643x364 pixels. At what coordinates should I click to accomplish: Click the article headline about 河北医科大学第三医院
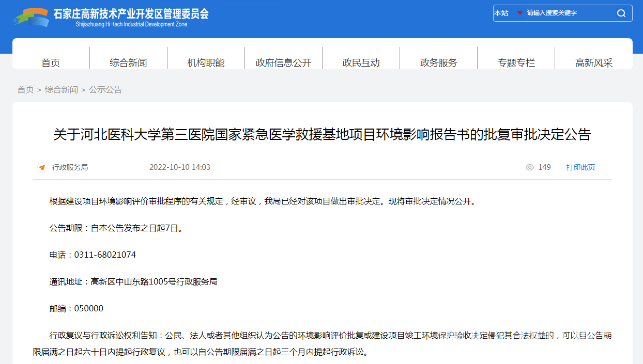coord(322,135)
